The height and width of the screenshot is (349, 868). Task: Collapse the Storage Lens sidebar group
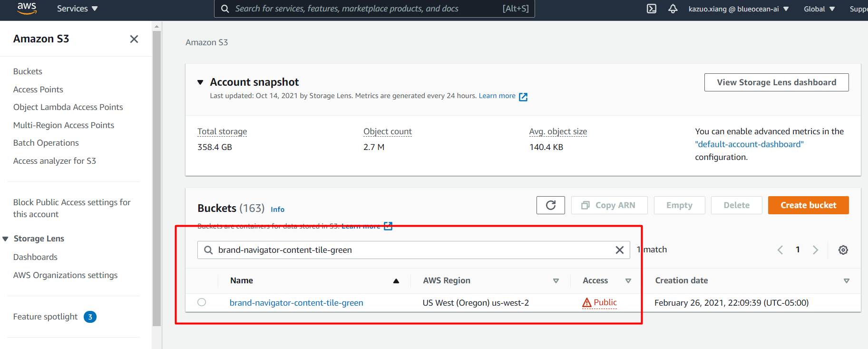(6, 239)
